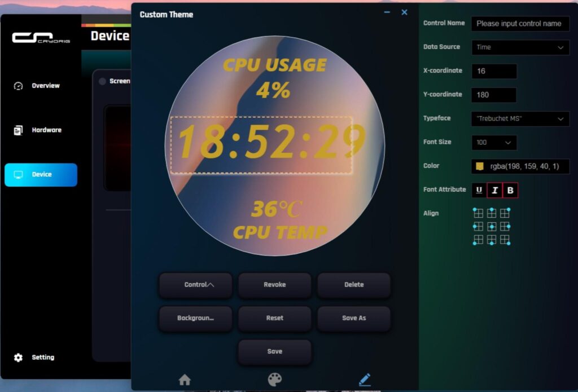
Task: Click the Save button
Action: (275, 351)
